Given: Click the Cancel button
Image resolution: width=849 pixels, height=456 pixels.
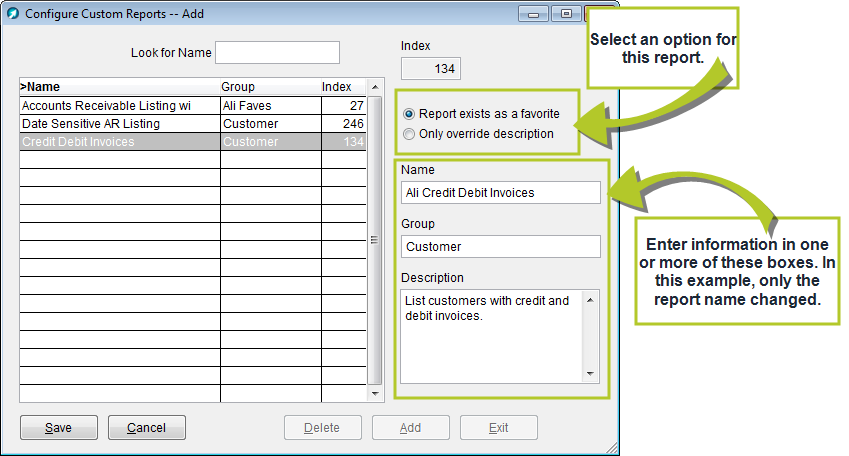Looking at the screenshot, I should [x=147, y=428].
